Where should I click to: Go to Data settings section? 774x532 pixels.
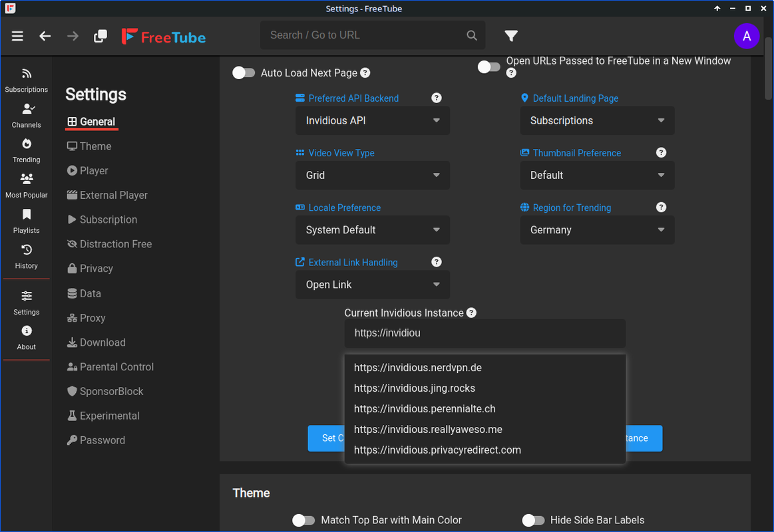(x=84, y=293)
